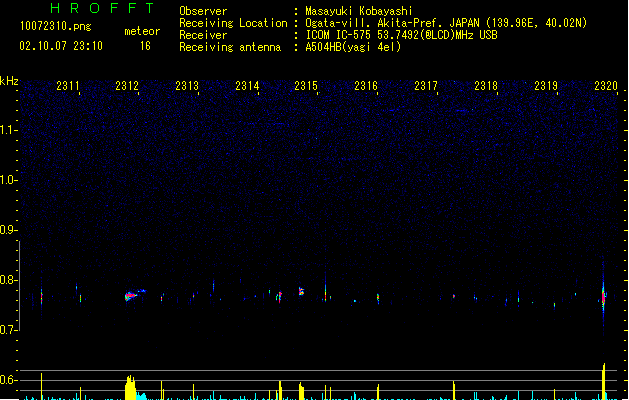This screenshot has width=629, height=400.
Task: Select the file name 10072310.png
Action: [x=56, y=26]
